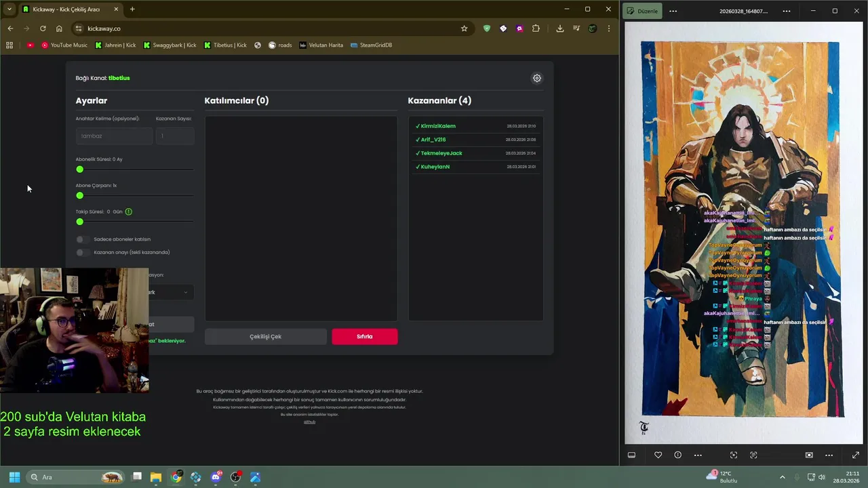Screen dimensions: 868x488
Task: Open the browser home page
Action: click(x=59, y=28)
